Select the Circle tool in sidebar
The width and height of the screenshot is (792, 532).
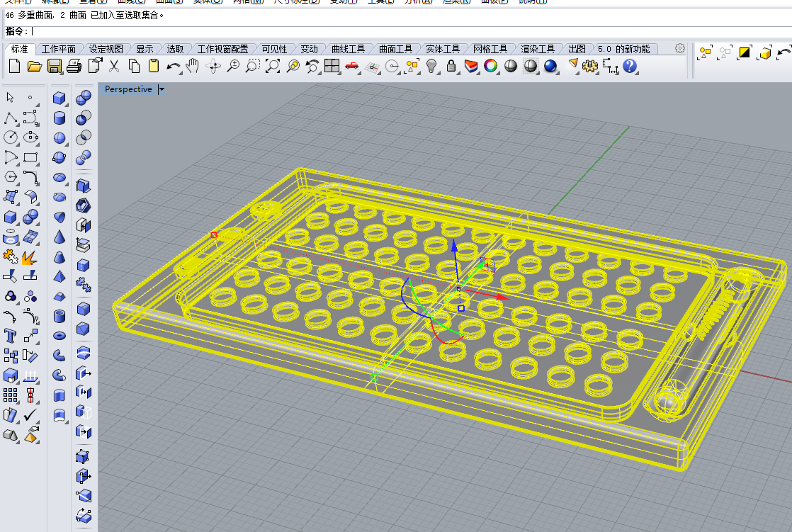coord(11,137)
